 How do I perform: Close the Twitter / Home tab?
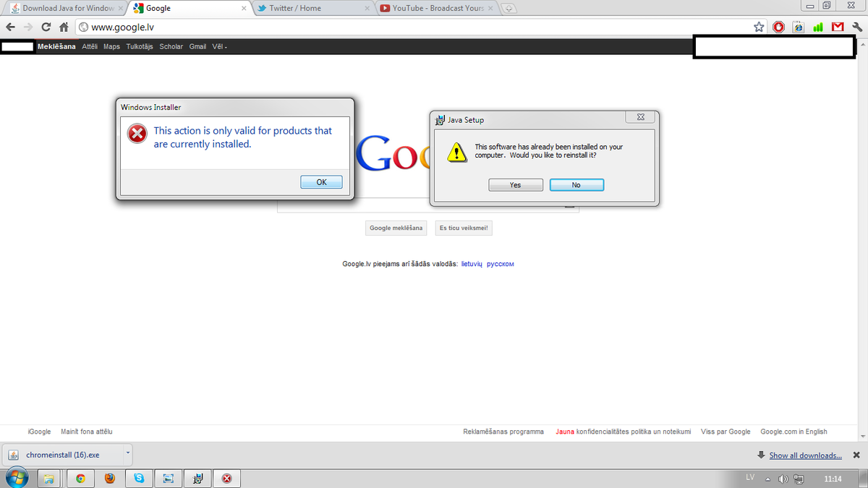click(367, 9)
